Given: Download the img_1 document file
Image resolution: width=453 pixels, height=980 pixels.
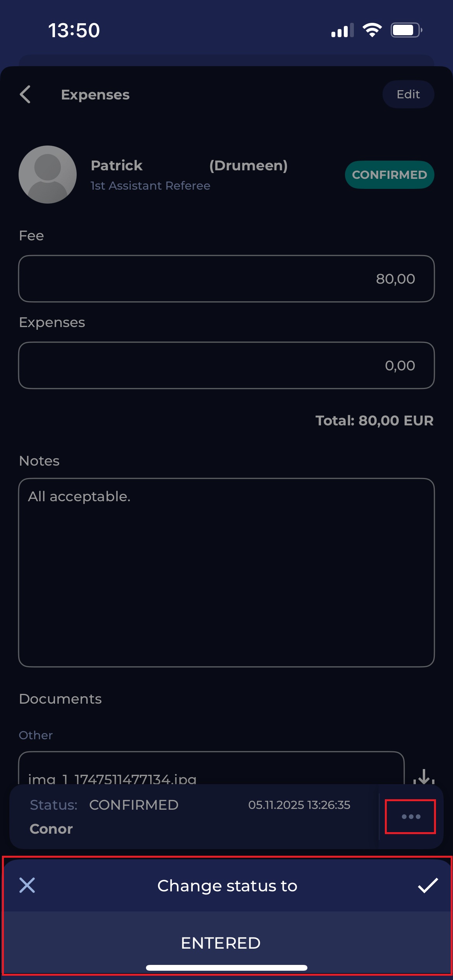Looking at the screenshot, I should 424,777.
